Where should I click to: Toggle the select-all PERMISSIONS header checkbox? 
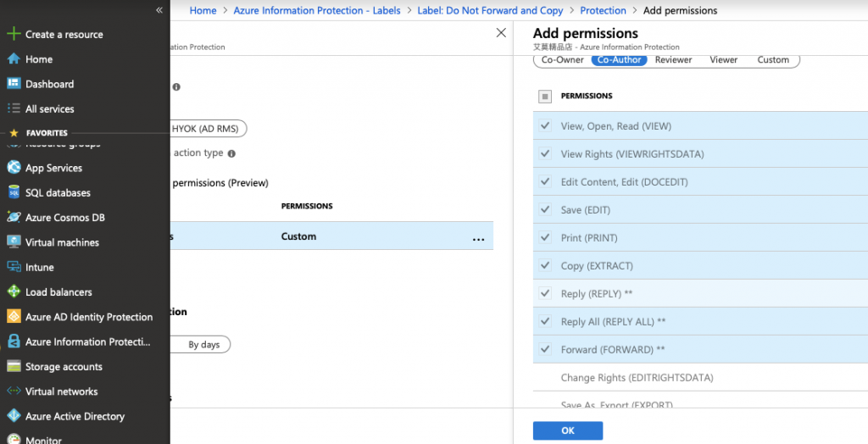point(545,97)
